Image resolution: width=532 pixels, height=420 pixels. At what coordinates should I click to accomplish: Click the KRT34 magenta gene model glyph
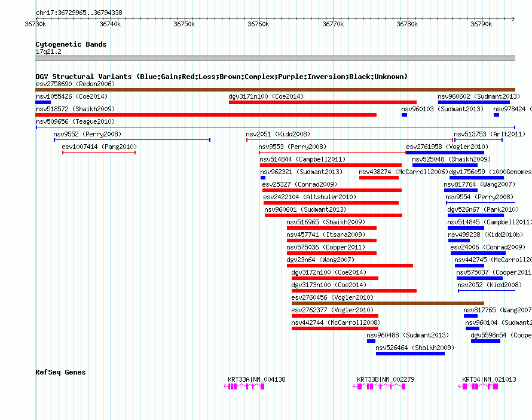tap(478, 386)
